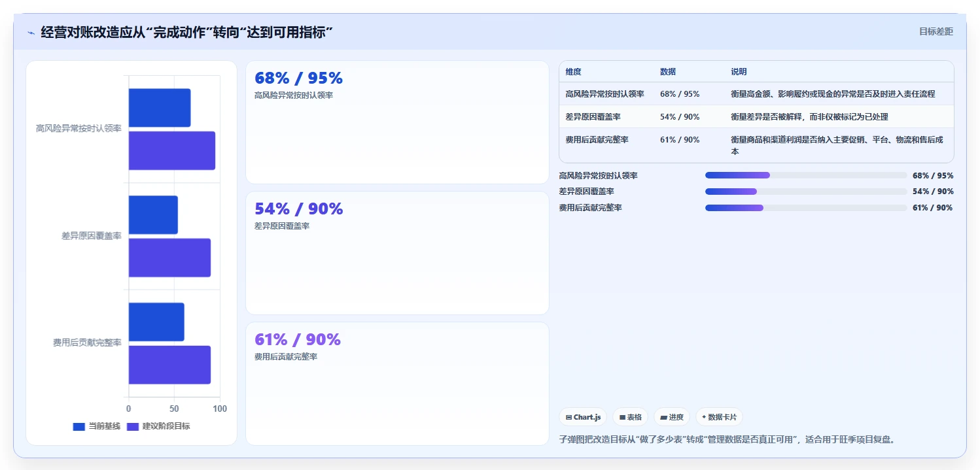Image resolution: width=980 pixels, height=470 pixels.
Task: Click the purple target bar for 高风险异常按时认领率
Action: coord(172,150)
